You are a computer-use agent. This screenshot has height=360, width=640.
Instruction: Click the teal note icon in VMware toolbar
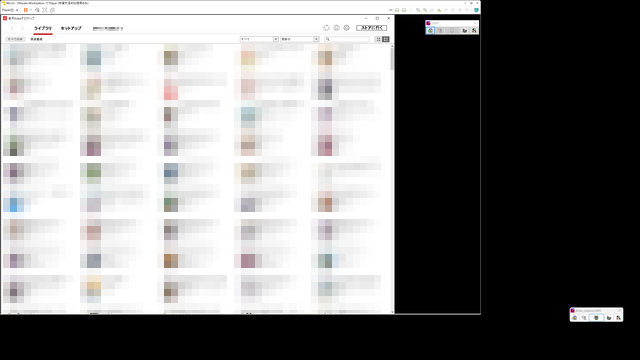476,10
